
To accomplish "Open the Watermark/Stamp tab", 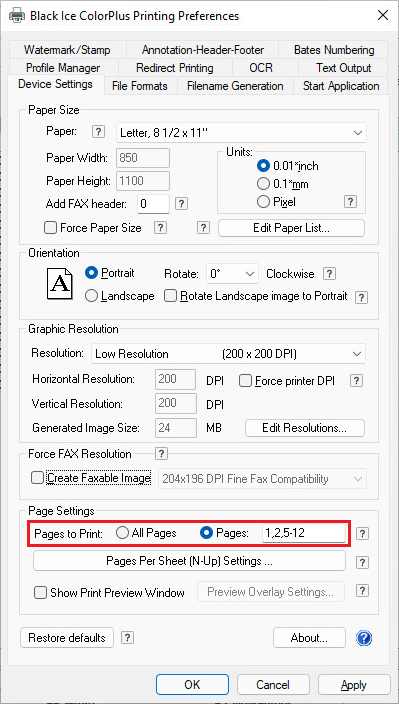I will [x=67, y=50].
